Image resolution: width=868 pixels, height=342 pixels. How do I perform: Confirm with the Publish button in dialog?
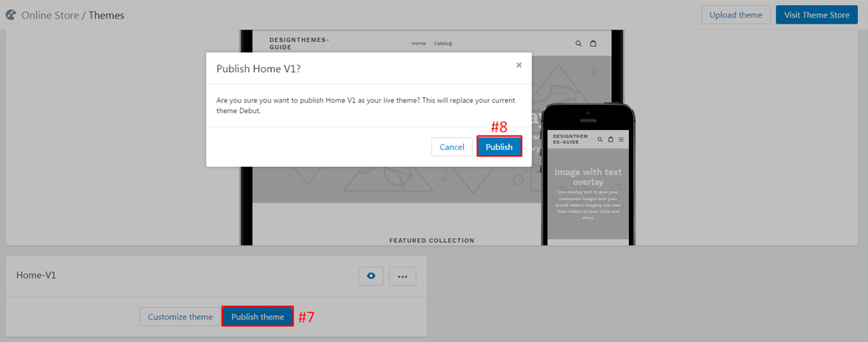499,147
